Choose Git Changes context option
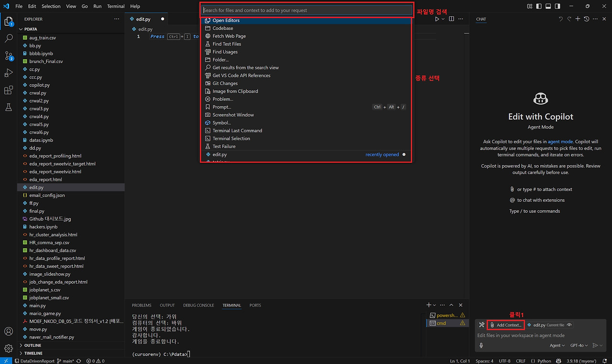The image size is (612, 364). pyautogui.click(x=306, y=84)
